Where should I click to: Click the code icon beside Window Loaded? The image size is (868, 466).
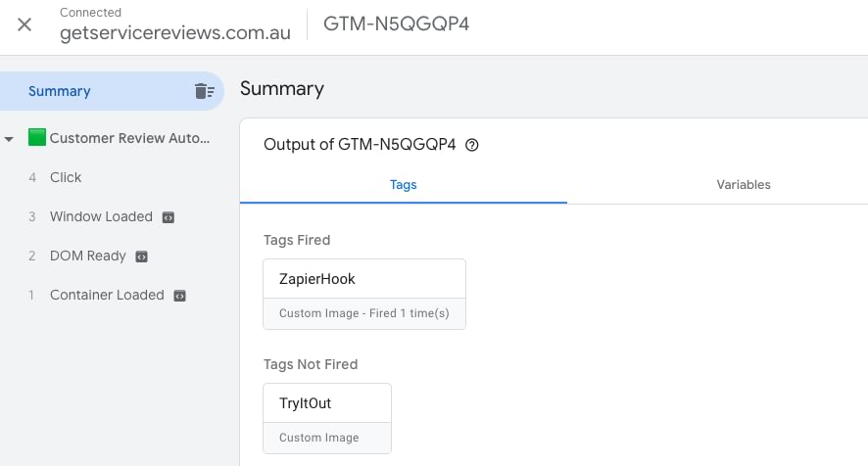[169, 217]
